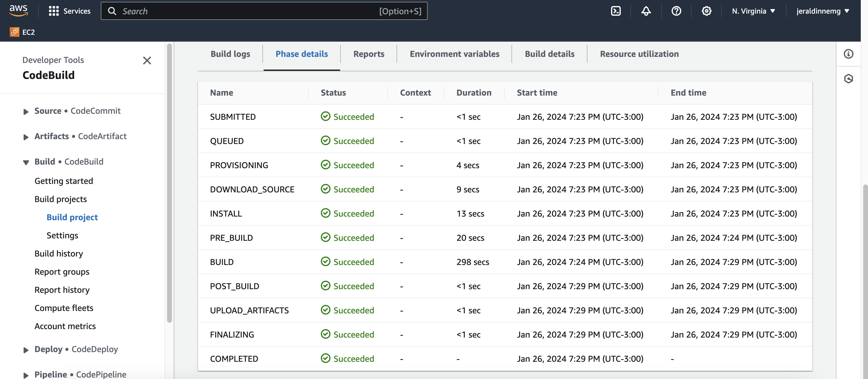Screen dimensions: 868x379
Task: Open the AWS CloudShell icon
Action: (616, 11)
